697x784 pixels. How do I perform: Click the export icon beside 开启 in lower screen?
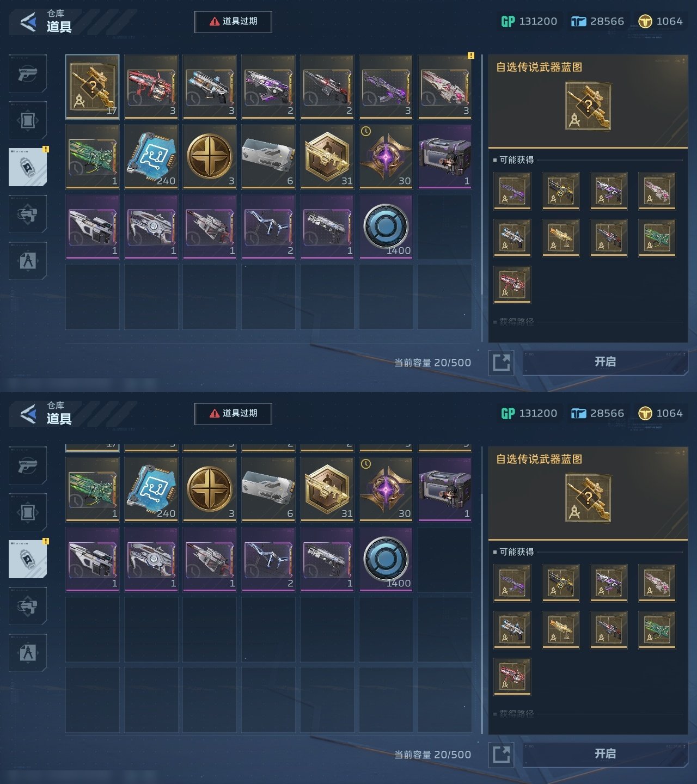501,755
